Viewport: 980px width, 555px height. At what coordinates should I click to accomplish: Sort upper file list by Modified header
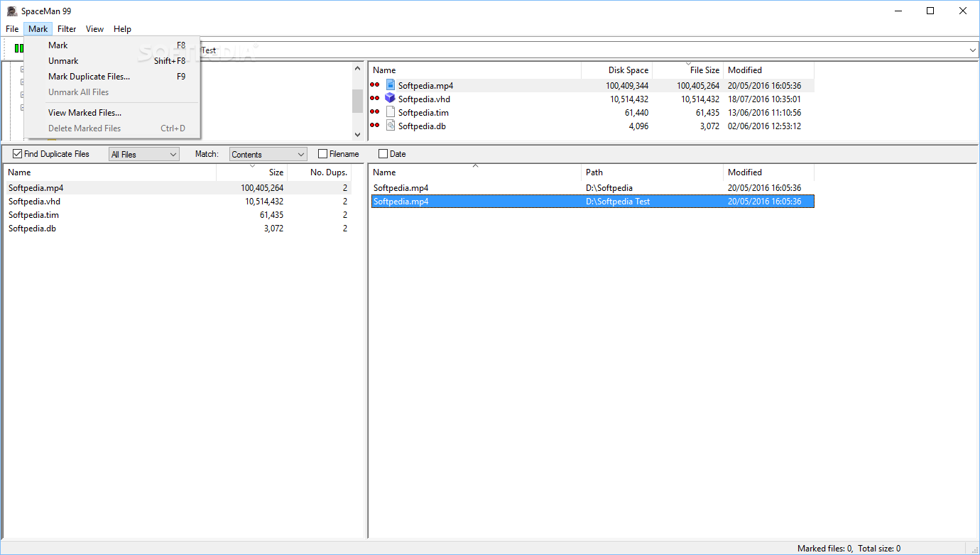pos(768,70)
